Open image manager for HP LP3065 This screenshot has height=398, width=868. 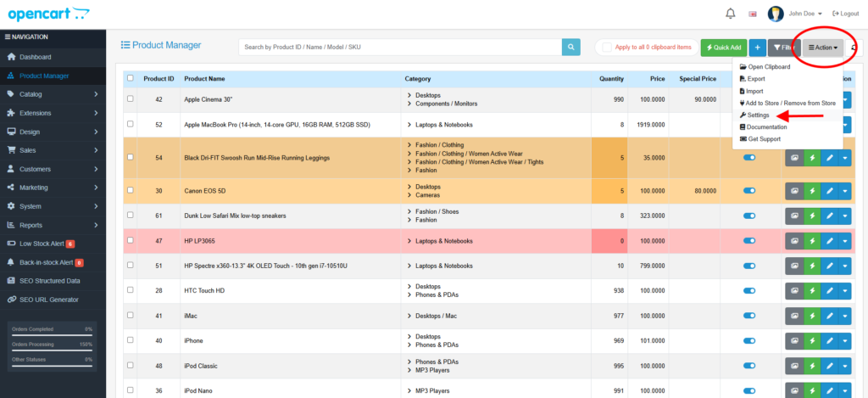coord(794,240)
